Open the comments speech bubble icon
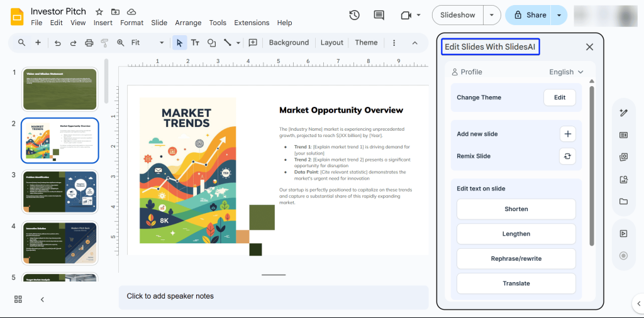This screenshot has height=318, width=644. tap(379, 15)
